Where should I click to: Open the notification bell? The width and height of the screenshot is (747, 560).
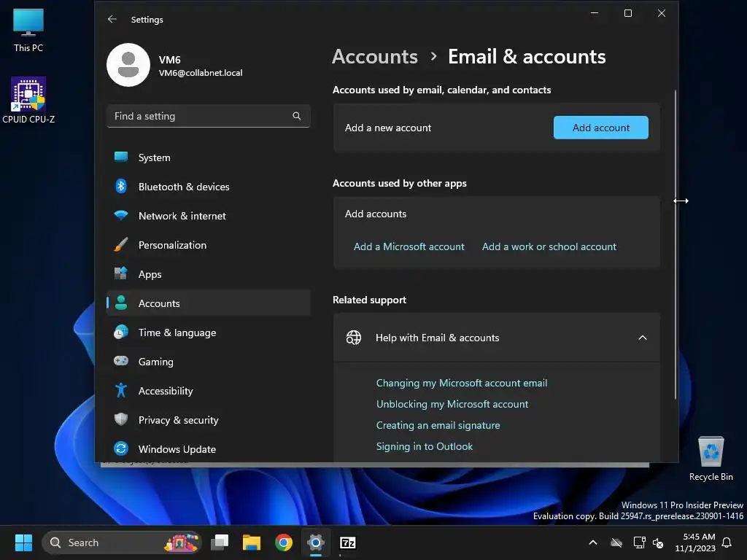pyautogui.click(x=727, y=542)
